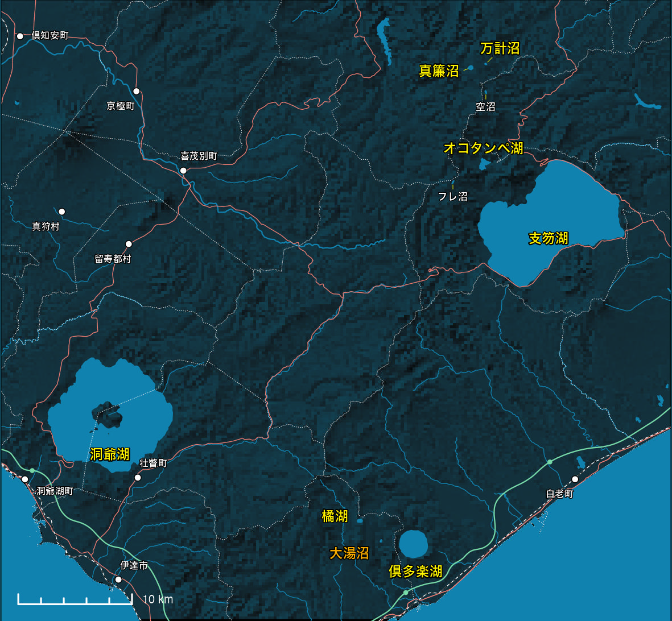Viewport: 672px width, 621px height.
Task: Select the フレ沼 pond label
Action: point(452,197)
